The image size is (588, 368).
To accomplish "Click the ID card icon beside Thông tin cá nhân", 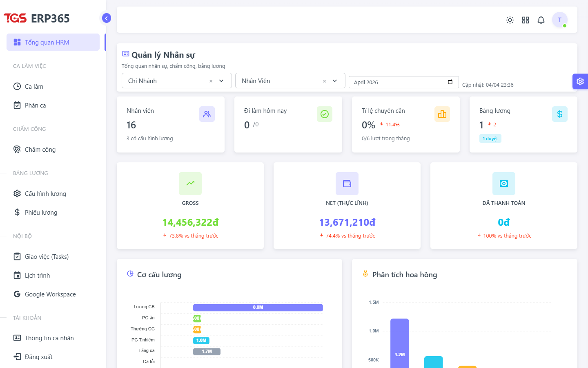I will pos(17,338).
